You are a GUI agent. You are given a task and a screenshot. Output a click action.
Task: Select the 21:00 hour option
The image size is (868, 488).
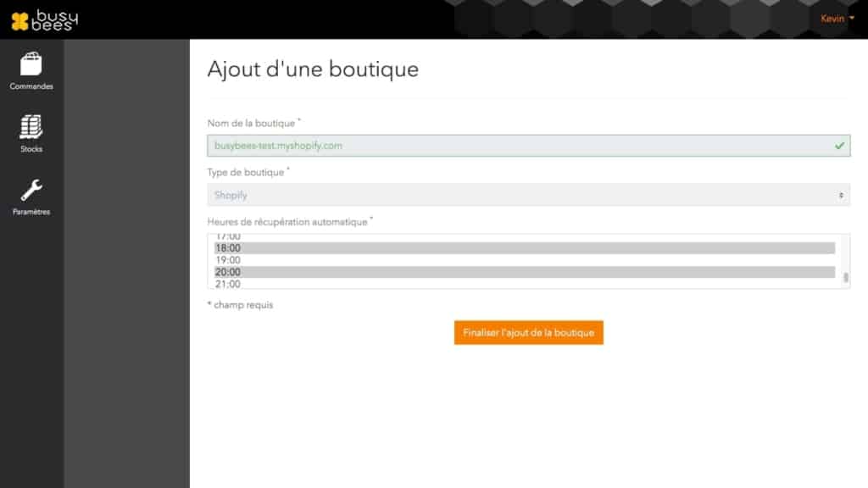tap(524, 284)
